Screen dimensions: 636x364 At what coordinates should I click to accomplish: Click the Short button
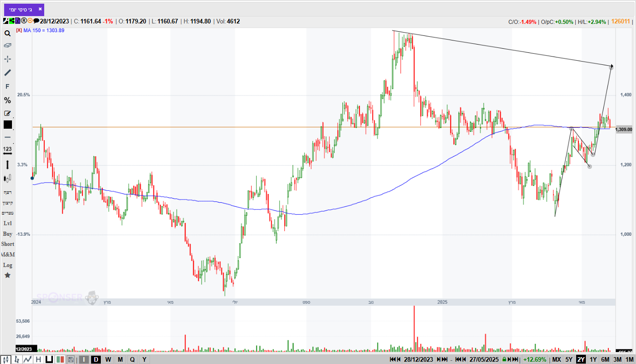point(7,244)
